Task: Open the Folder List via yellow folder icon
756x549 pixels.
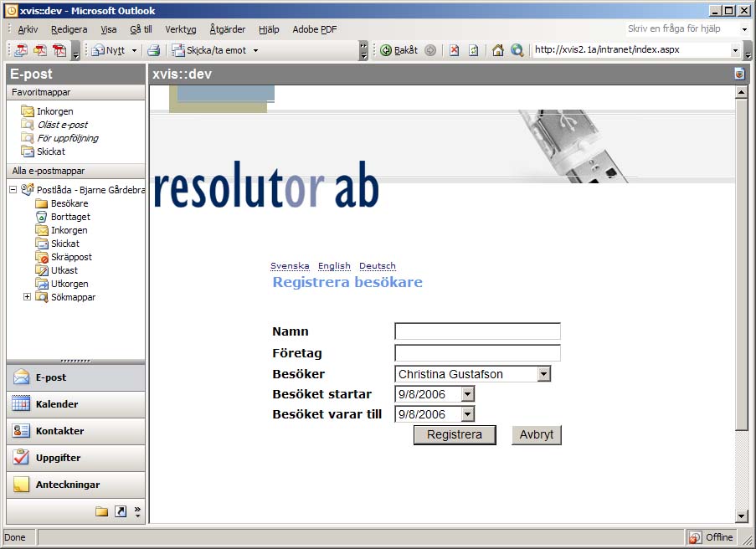Action: [x=101, y=511]
